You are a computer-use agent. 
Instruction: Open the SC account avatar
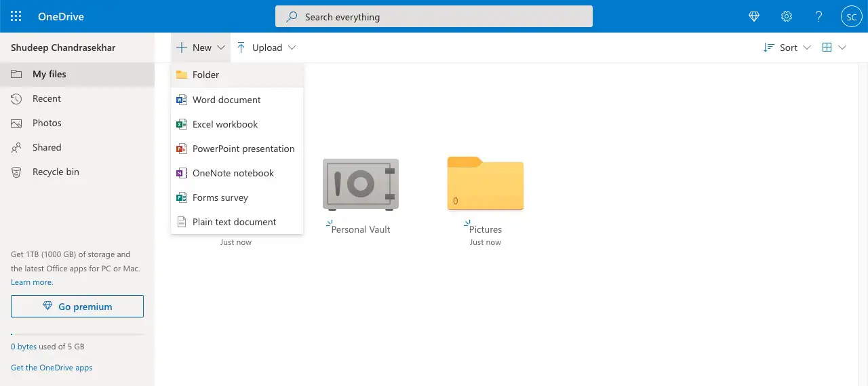click(x=851, y=16)
